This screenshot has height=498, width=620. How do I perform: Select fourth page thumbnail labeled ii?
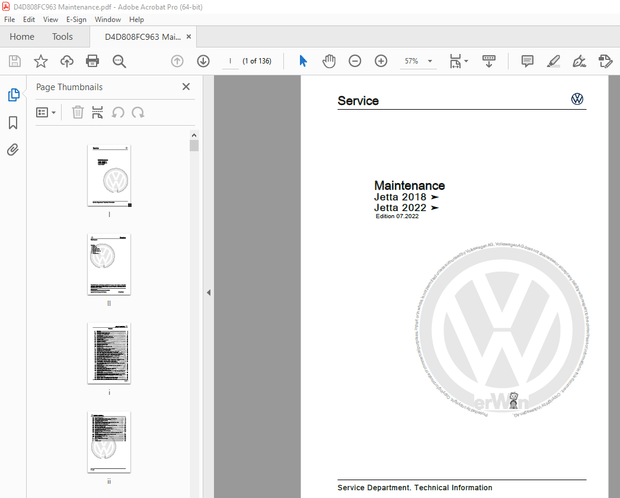[109, 442]
